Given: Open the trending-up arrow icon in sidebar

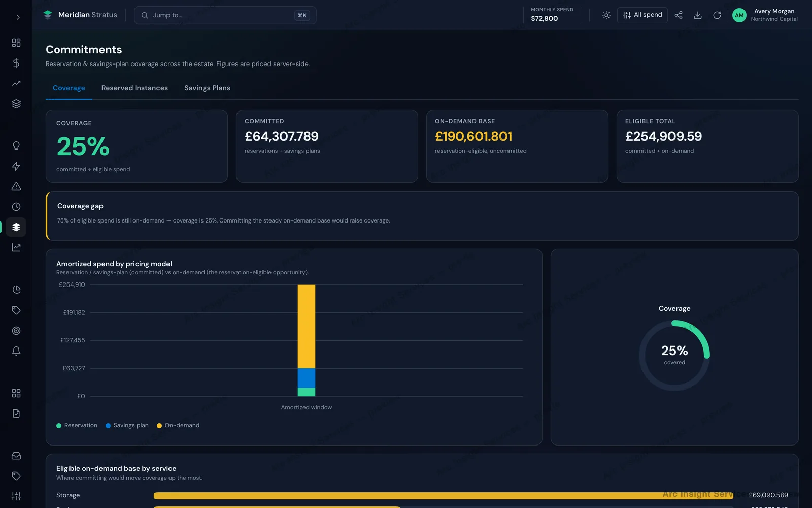Looking at the screenshot, I should (16, 83).
